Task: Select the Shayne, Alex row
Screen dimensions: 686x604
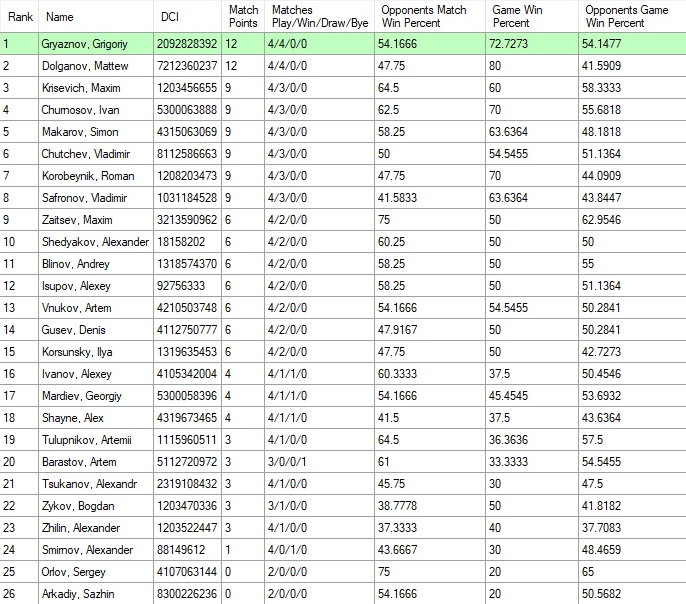Action: point(73,418)
